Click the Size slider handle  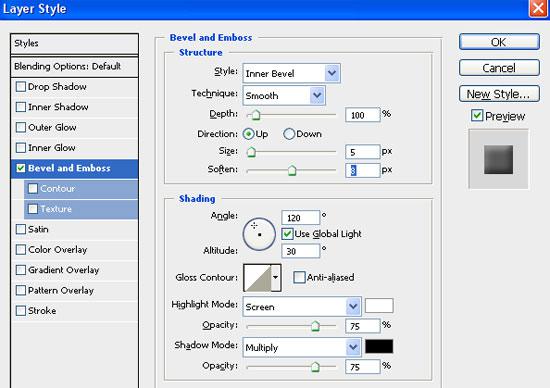pyautogui.click(x=251, y=152)
